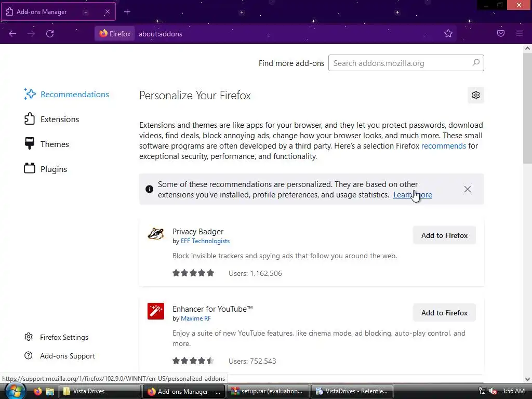Open the EFF Technologists author link

(x=205, y=241)
